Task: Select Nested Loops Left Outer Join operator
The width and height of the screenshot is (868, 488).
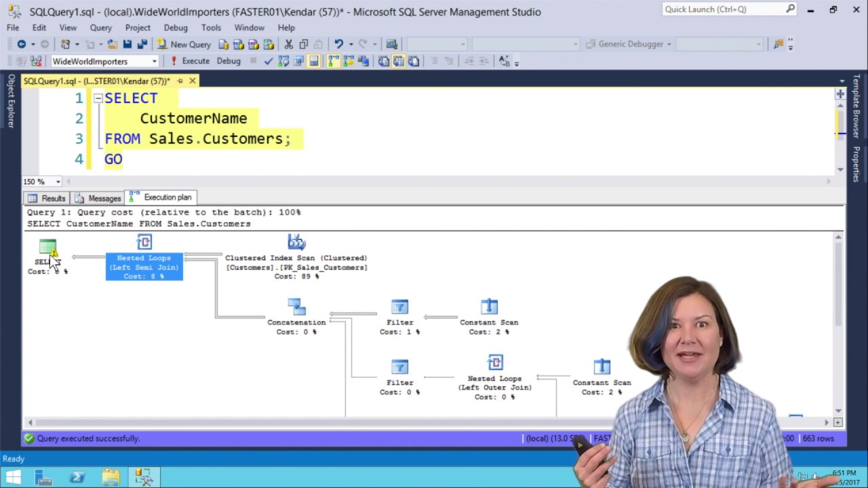Action: click(495, 378)
